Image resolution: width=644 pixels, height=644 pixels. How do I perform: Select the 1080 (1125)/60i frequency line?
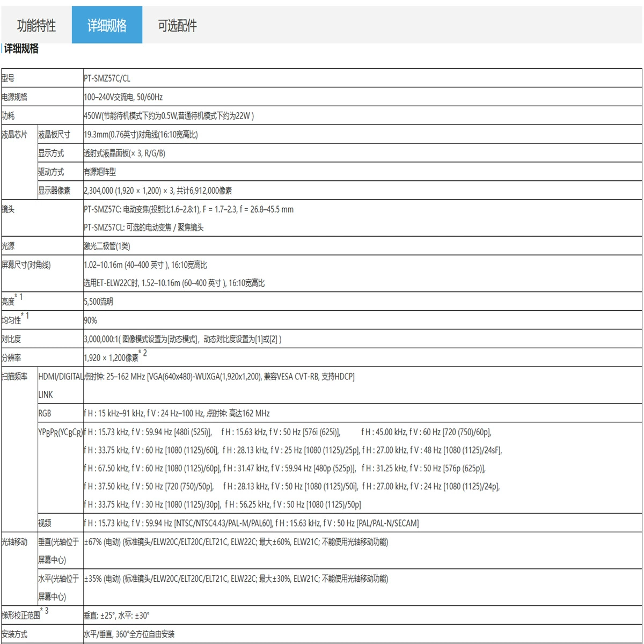(151, 450)
